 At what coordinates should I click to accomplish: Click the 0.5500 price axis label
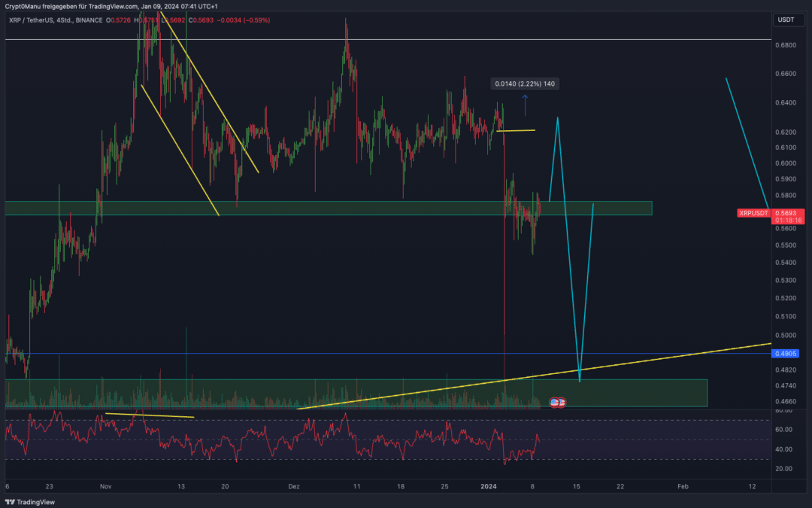click(786, 245)
